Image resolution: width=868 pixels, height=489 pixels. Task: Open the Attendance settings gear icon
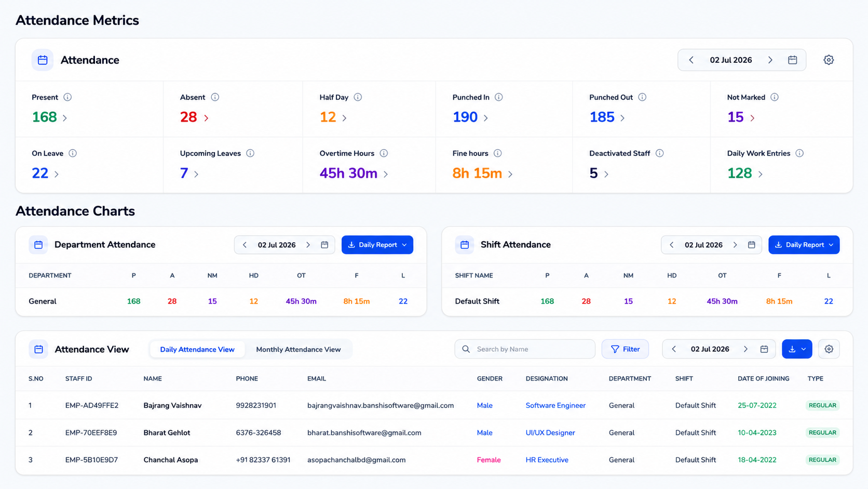click(x=829, y=60)
